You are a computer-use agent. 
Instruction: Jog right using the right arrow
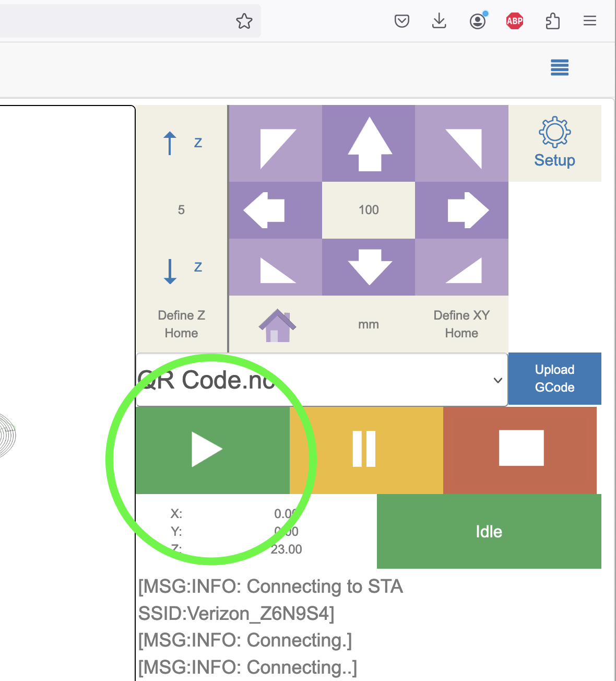click(x=461, y=210)
